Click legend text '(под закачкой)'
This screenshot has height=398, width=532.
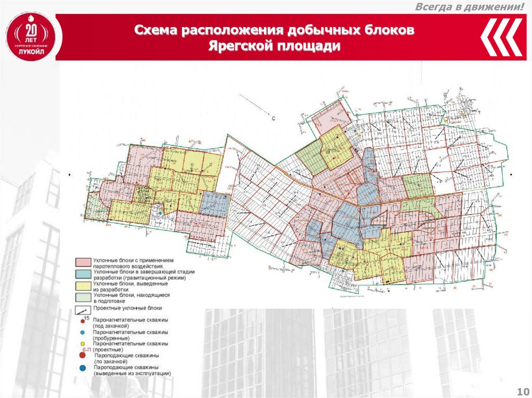(x=111, y=326)
